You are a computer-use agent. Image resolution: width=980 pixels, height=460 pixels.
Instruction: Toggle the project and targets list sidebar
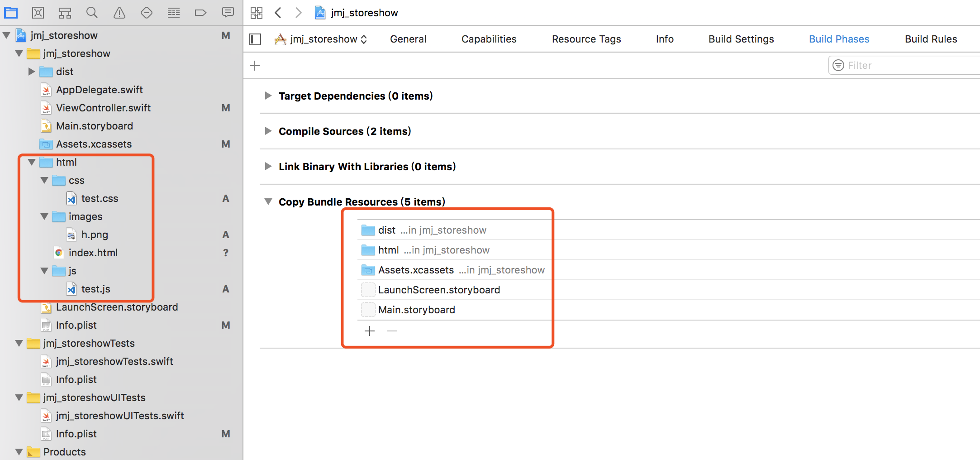tap(255, 39)
